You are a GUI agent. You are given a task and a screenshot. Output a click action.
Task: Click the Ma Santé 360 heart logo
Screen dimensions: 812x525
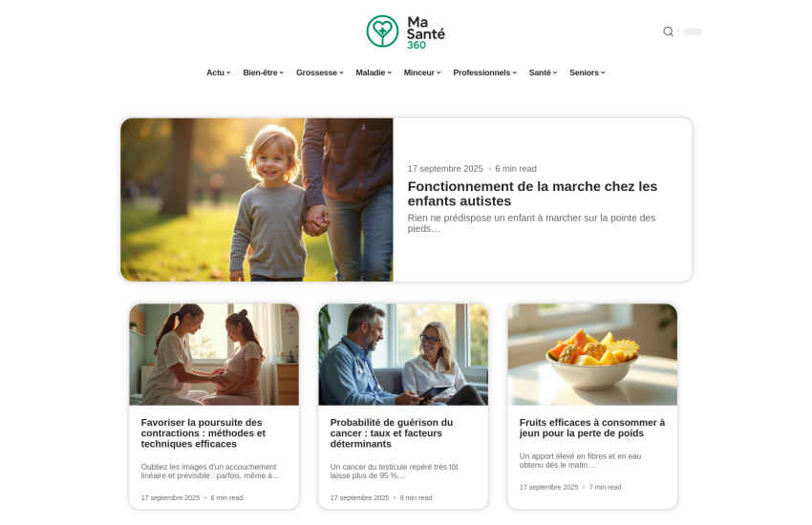pos(382,31)
